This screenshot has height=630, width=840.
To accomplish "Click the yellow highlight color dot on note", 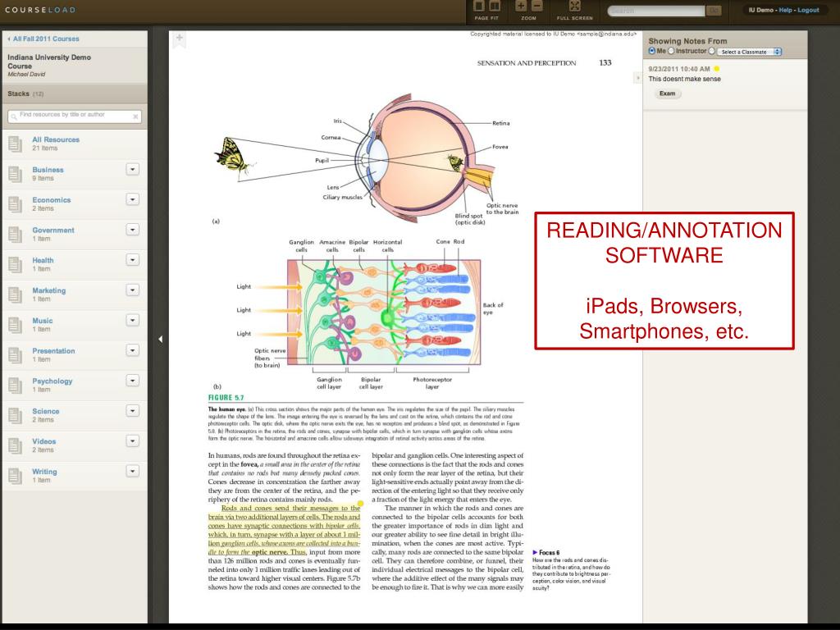I will click(716, 68).
